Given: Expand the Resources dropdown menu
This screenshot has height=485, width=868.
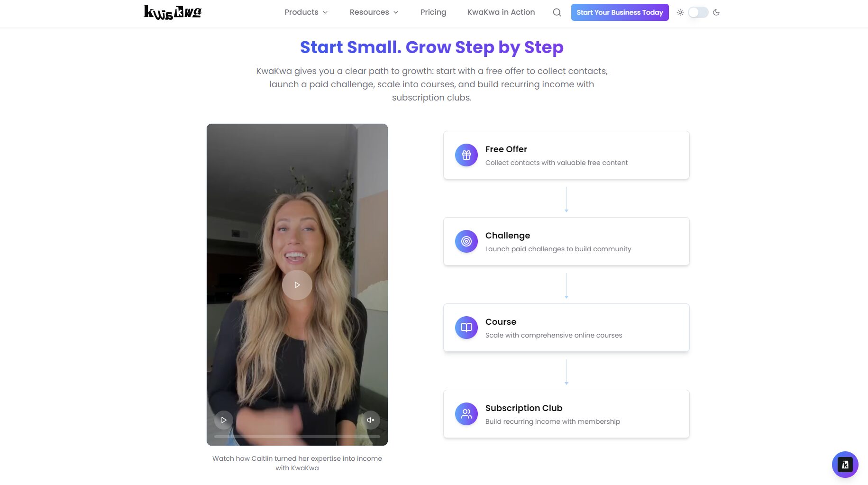Looking at the screenshot, I should point(374,12).
